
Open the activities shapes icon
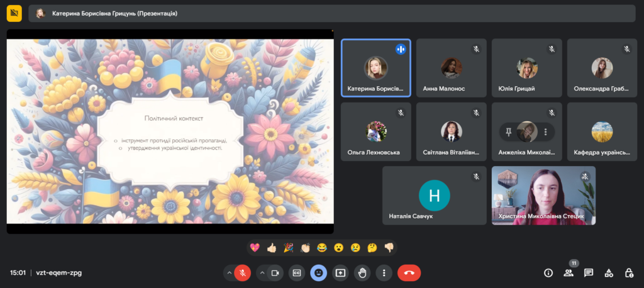(x=609, y=273)
